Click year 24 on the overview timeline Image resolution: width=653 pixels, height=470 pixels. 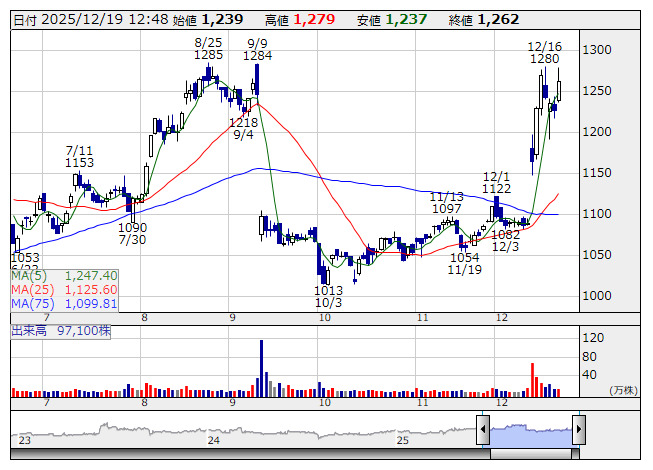(x=214, y=440)
